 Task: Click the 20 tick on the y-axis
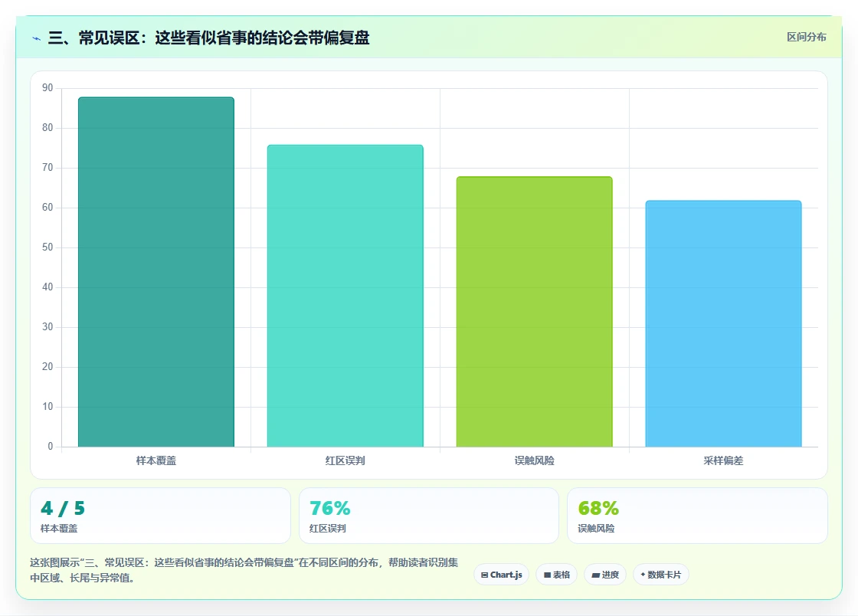[47, 367]
